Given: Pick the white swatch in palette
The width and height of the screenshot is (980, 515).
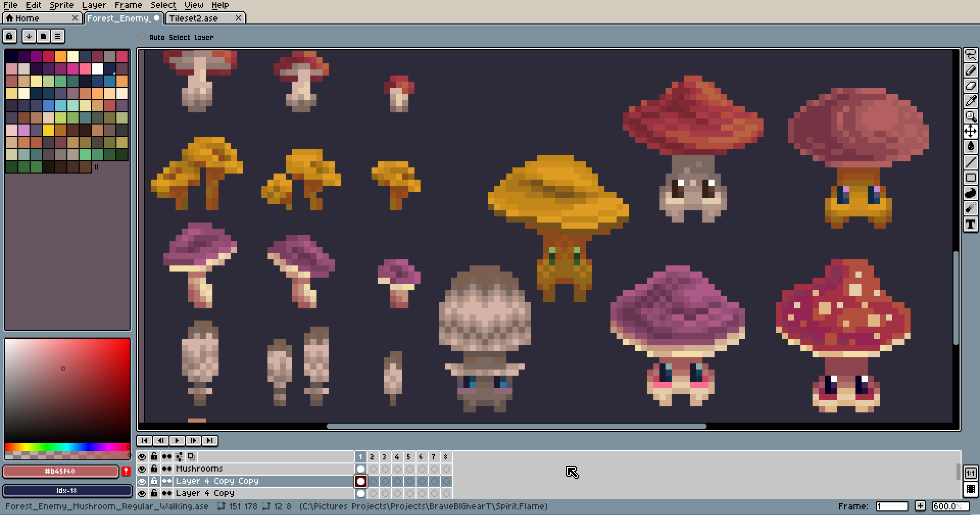Looking at the screenshot, I should point(97,68).
